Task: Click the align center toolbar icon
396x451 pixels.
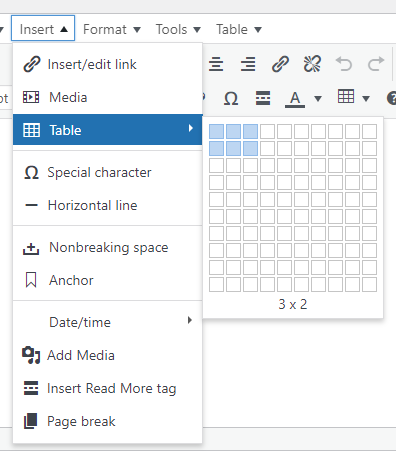Action: 216,64
